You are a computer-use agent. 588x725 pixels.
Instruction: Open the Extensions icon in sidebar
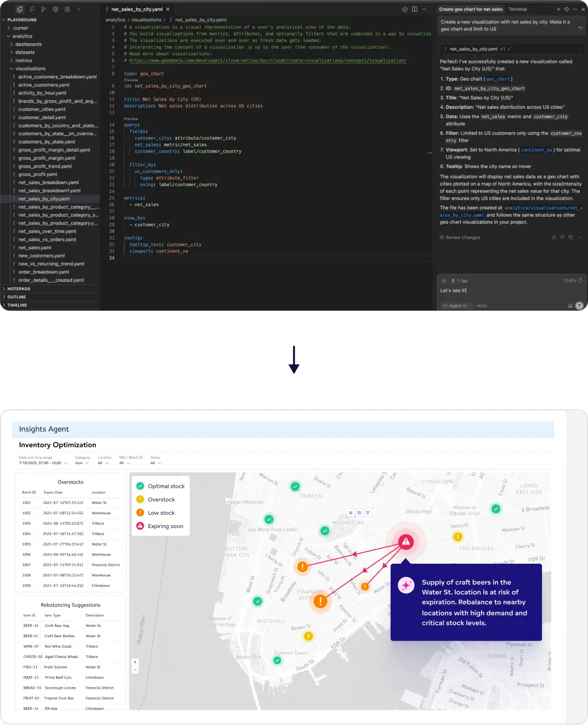pos(67,9)
